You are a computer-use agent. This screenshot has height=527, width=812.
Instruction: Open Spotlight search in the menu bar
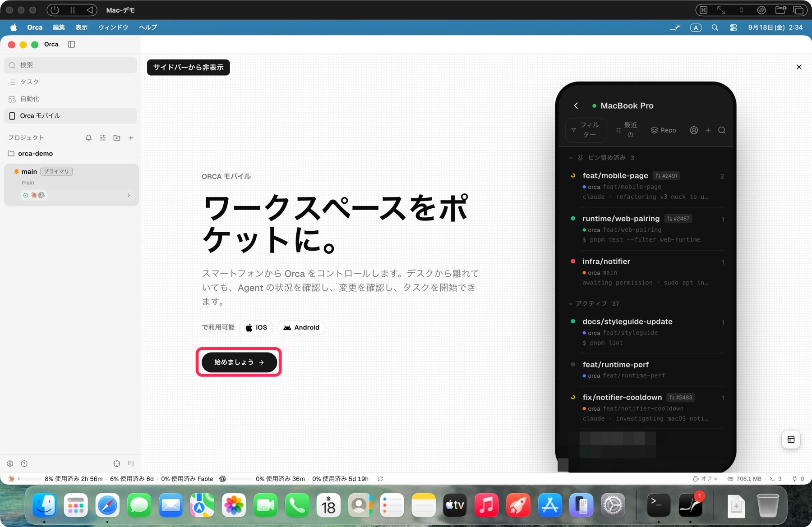(715, 27)
